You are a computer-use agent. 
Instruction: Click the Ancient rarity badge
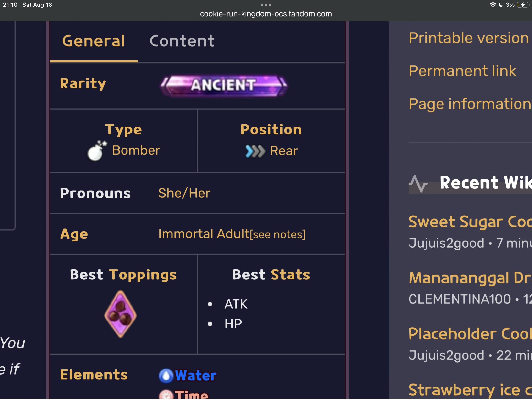(224, 85)
